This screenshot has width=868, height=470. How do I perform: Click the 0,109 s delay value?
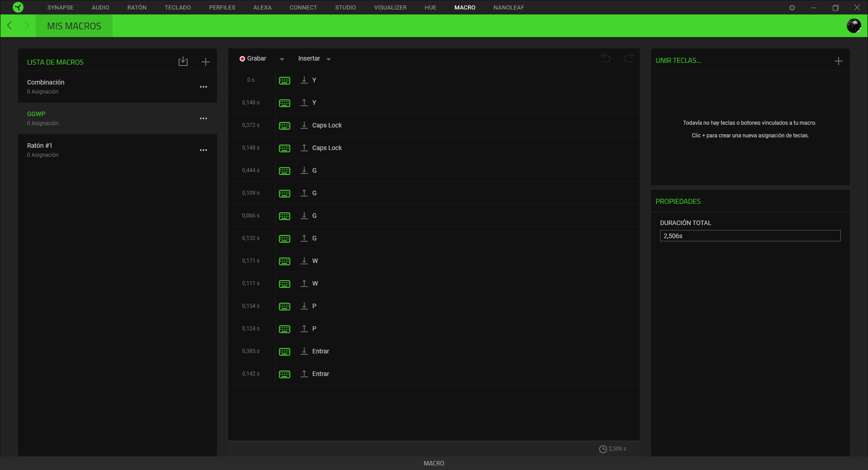(x=251, y=193)
